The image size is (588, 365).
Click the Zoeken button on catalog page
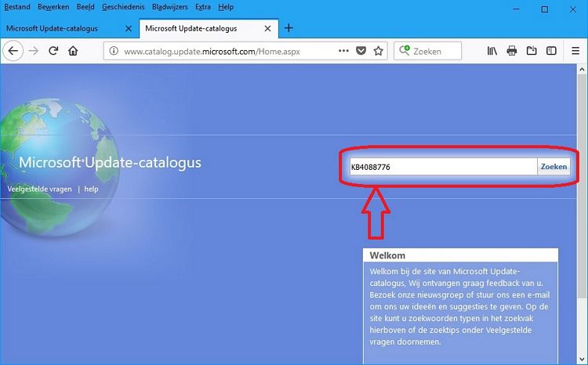[x=554, y=167]
